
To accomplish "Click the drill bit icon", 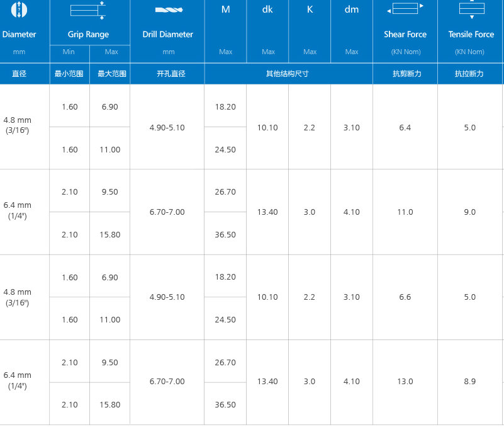I will tap(167, 10).
